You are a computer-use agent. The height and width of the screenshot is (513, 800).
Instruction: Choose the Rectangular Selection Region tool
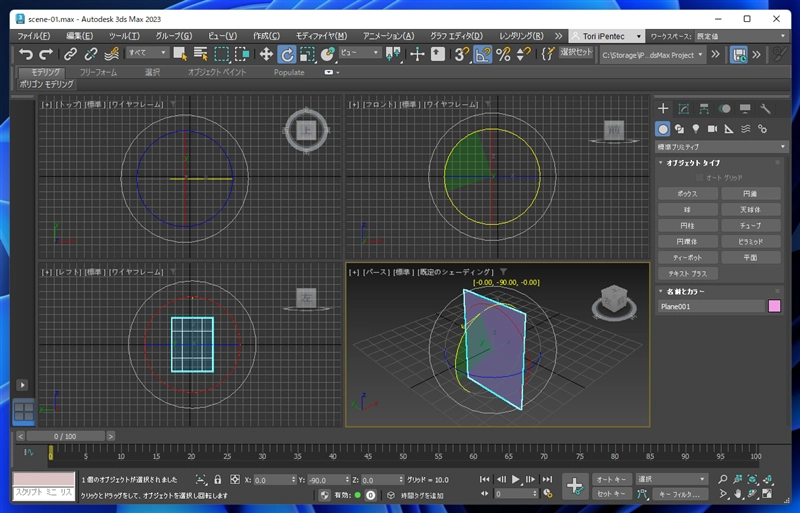pyautogui.click(x=221, y=54)
